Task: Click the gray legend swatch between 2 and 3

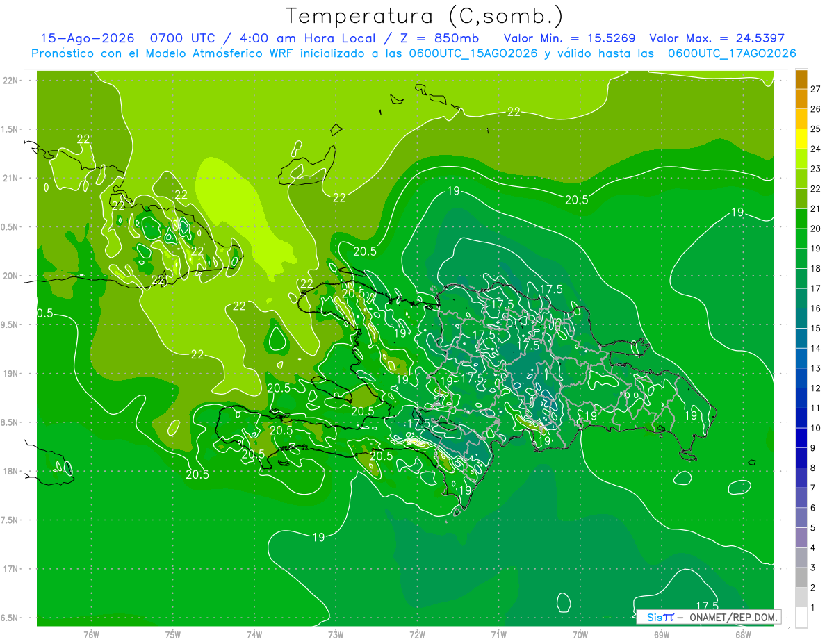Action: 801,577
